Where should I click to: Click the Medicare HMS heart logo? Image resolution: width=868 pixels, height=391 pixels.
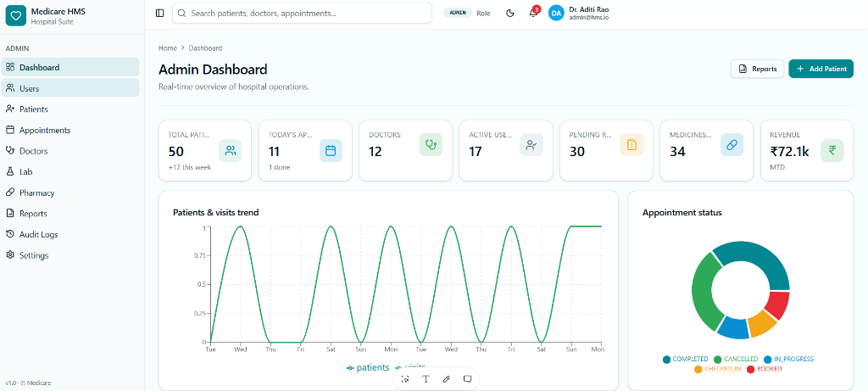16,15
